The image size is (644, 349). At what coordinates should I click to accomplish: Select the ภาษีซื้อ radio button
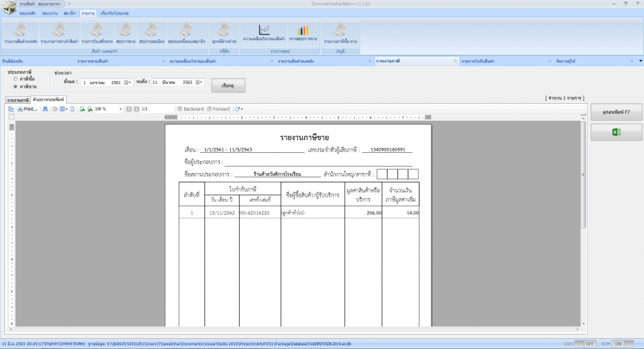pos(15,79)
